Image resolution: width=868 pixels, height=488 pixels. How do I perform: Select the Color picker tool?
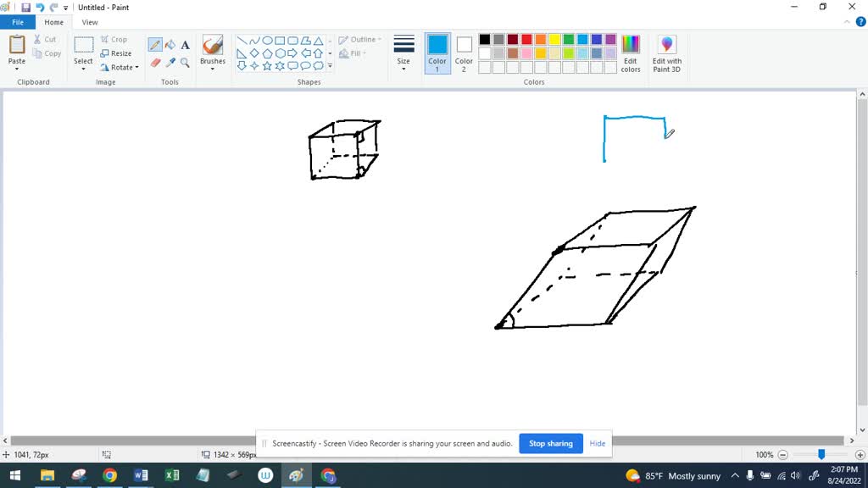(170, 61)
